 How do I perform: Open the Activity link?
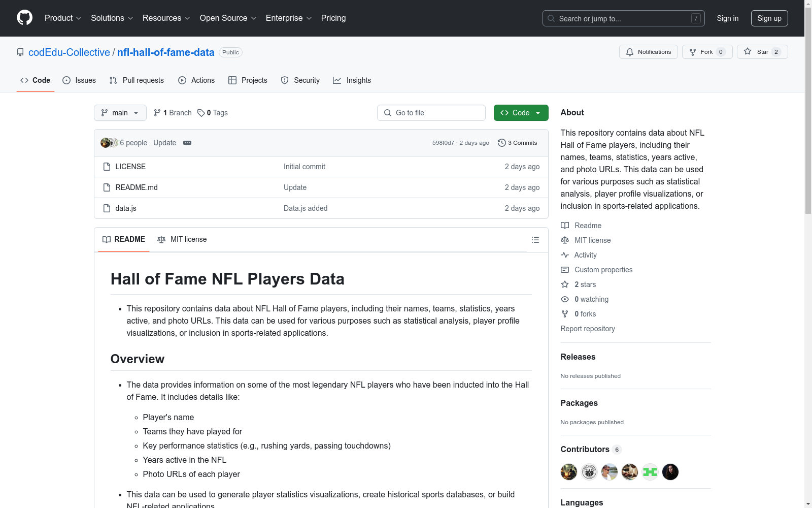(579, 255)
